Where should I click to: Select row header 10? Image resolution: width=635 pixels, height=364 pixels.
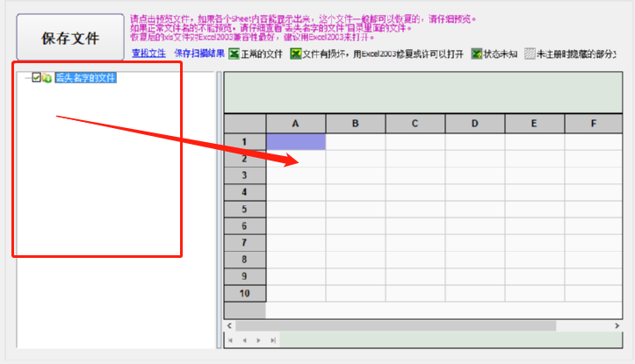pos(245,293)
